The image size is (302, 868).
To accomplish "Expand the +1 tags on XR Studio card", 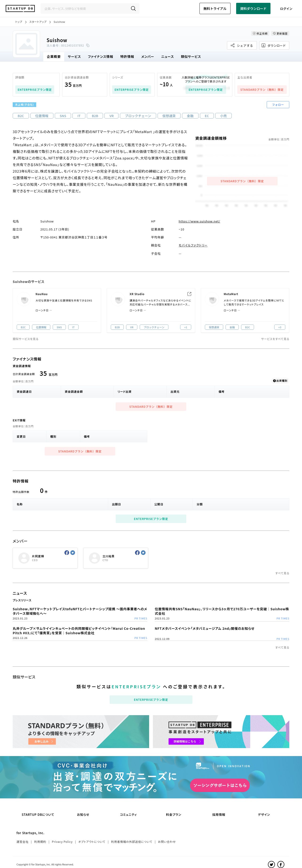I will [x=186, y=327].
